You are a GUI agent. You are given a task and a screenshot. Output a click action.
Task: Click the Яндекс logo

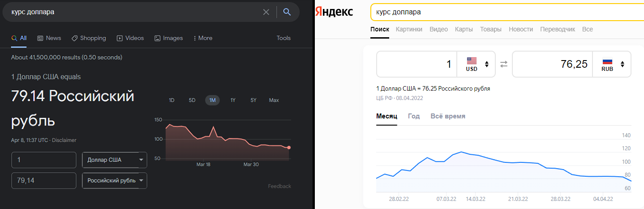point(334,12)
